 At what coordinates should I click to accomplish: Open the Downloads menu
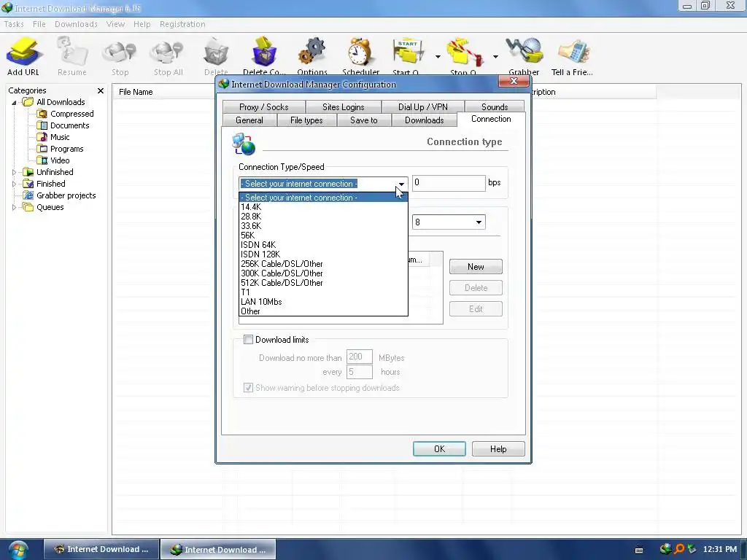76,24
